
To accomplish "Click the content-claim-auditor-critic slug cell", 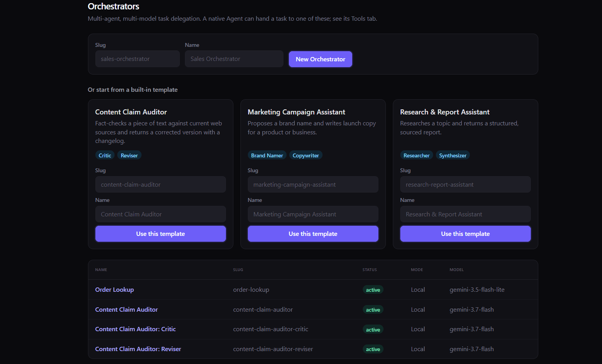I will coord(271,329).
